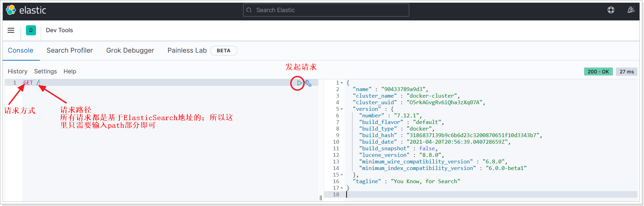Open the newsfeed celebration icon
The image size is (644, 206).
631,10
